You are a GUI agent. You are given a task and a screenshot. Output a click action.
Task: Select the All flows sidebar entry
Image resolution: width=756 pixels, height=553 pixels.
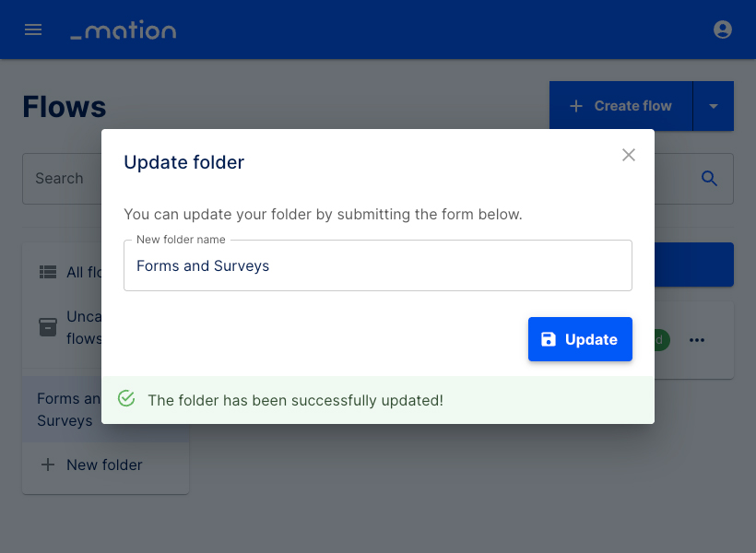pyautogui.click(x=88, y=271)
